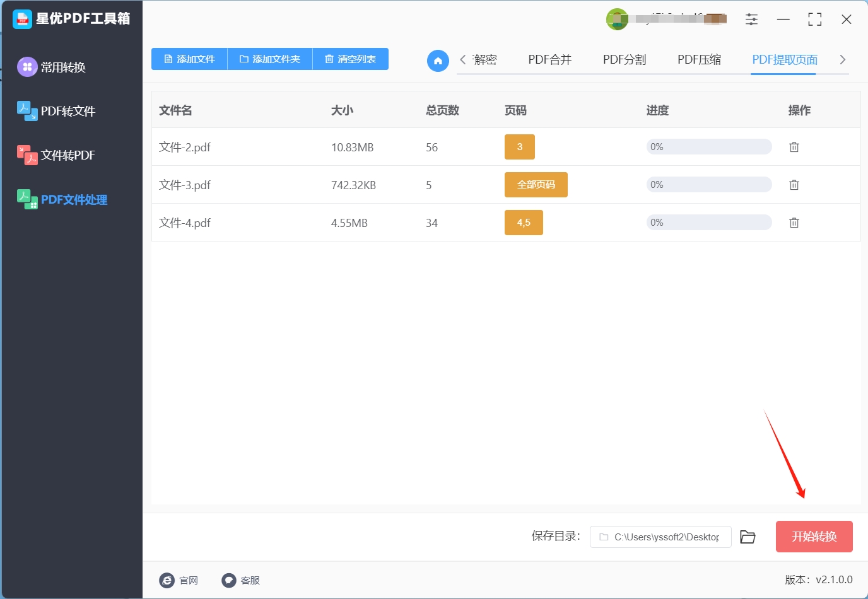Click the 文件名 column header
The image size is (868, 599).
coord(175,110)
